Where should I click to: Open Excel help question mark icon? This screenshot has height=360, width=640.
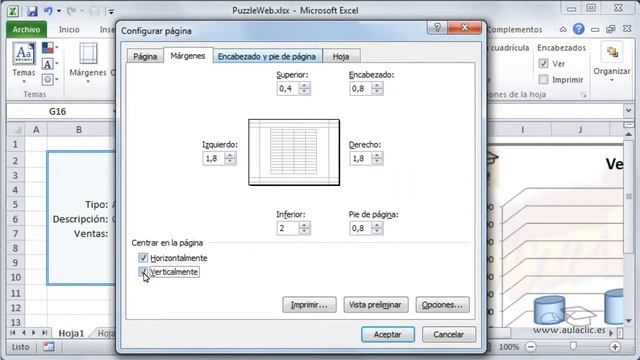(x=578, y=29)
